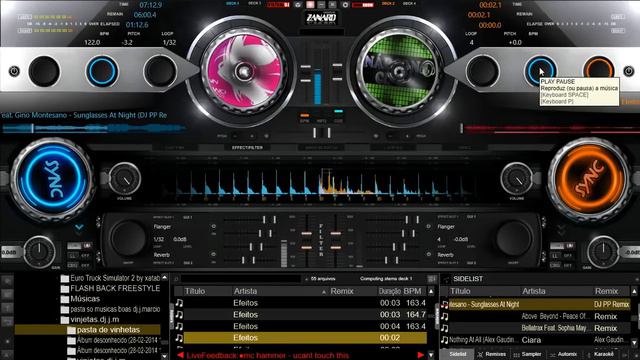Open the right deck Reverb effect selector

(x=446, y=255)
